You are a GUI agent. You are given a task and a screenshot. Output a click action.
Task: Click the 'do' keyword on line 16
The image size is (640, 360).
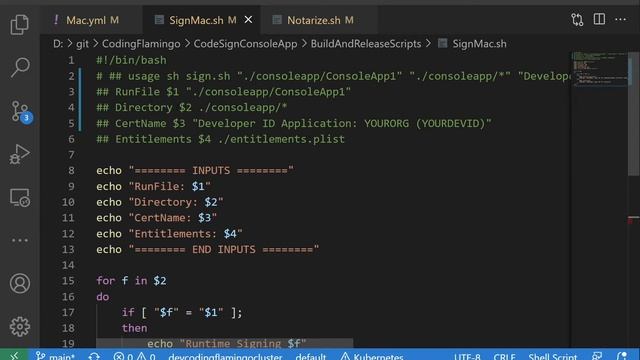click(102, 297)
